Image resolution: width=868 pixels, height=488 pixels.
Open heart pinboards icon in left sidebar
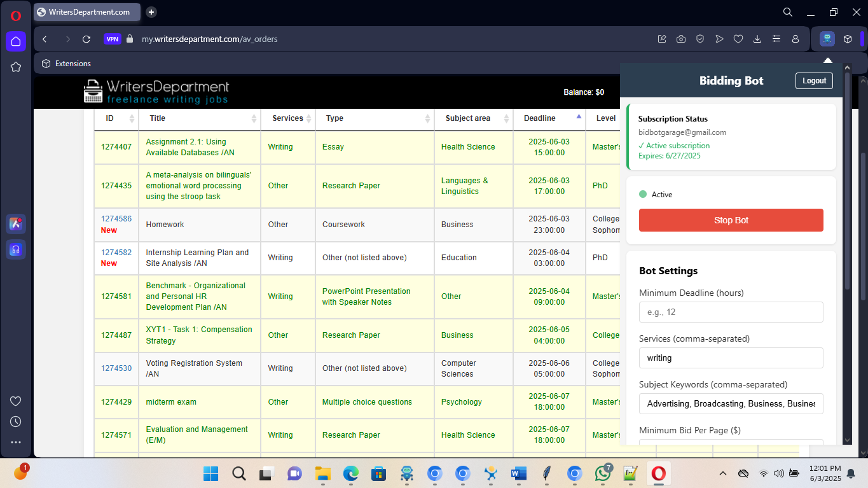[16, 401]
